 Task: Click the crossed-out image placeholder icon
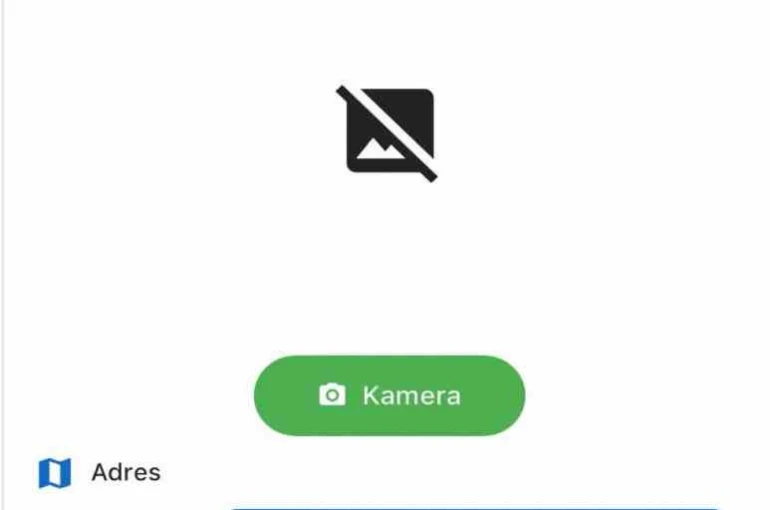coord(387,134)
